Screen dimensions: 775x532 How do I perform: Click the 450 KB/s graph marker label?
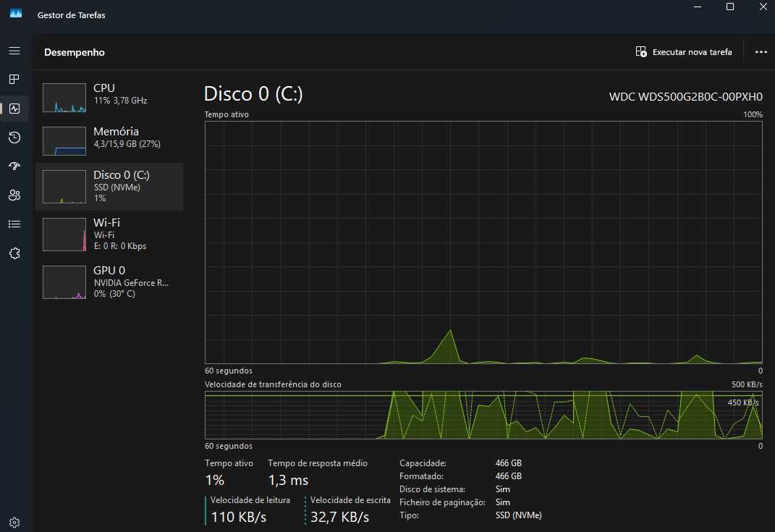[743, 402]
